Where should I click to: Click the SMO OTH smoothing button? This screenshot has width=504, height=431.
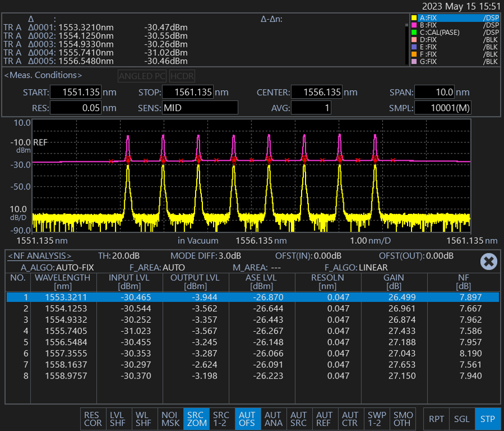point(403,419)
